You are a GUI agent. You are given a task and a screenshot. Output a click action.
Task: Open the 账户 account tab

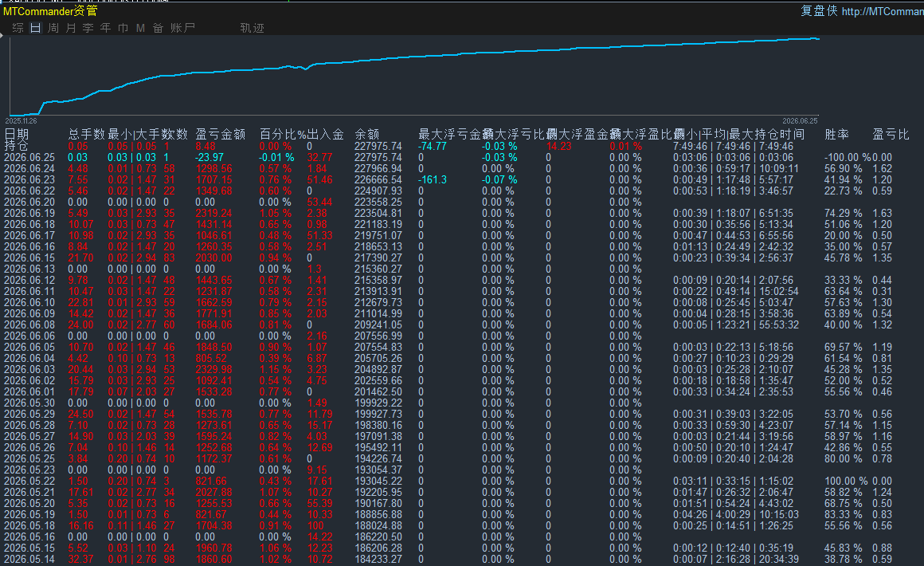(x=182, y=28)
